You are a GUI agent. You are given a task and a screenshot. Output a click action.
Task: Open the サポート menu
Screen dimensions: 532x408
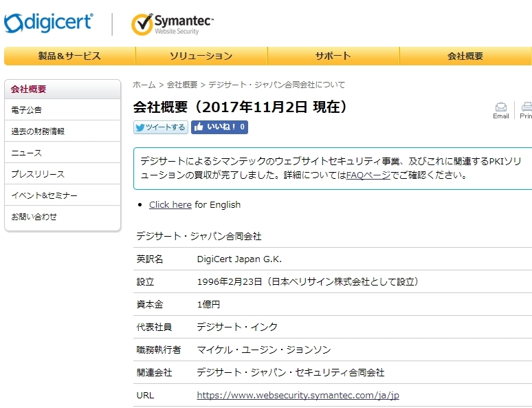333,56
